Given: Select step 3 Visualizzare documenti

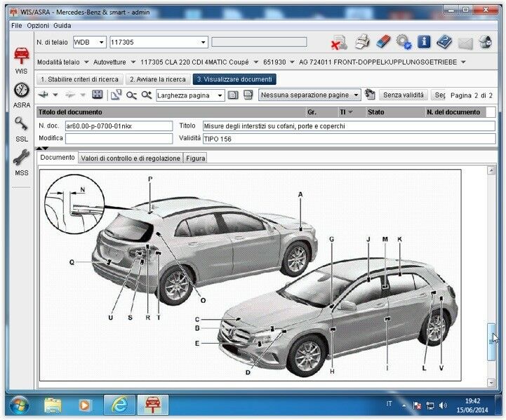Looking at the screenshot, I should pos(234,79).
